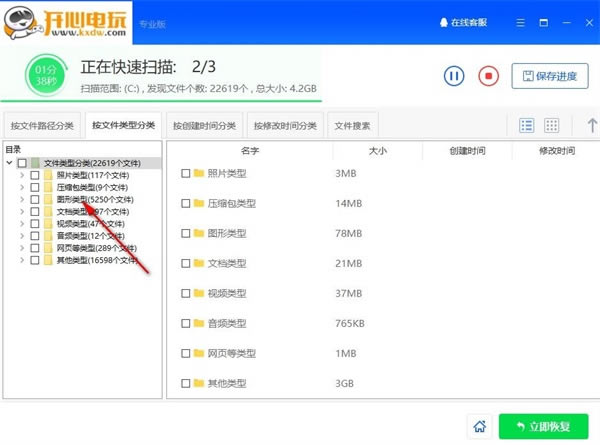This screenshot has width=600, height=445.
Task: Sort by the 创建时间 column header
Action: pos(467,151)
